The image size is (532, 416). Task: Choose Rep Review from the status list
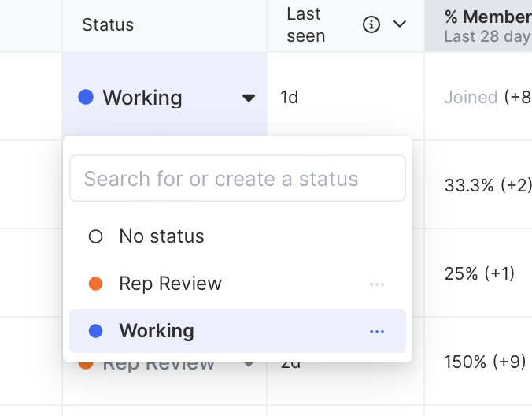click(171, 284)
